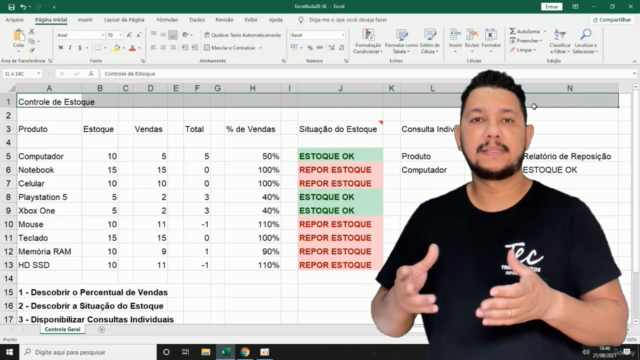Apply thousands separator (000) icon

coord(320,48)
